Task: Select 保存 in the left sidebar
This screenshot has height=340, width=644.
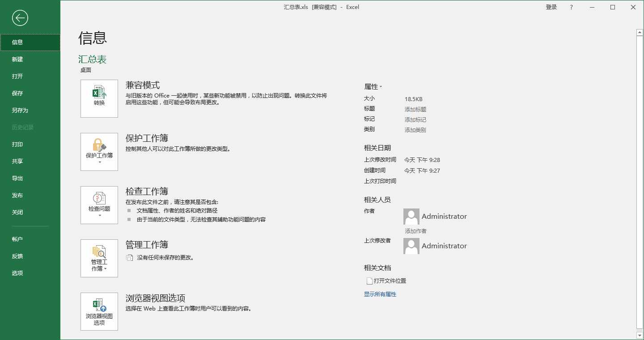Action: coord(30,93)
